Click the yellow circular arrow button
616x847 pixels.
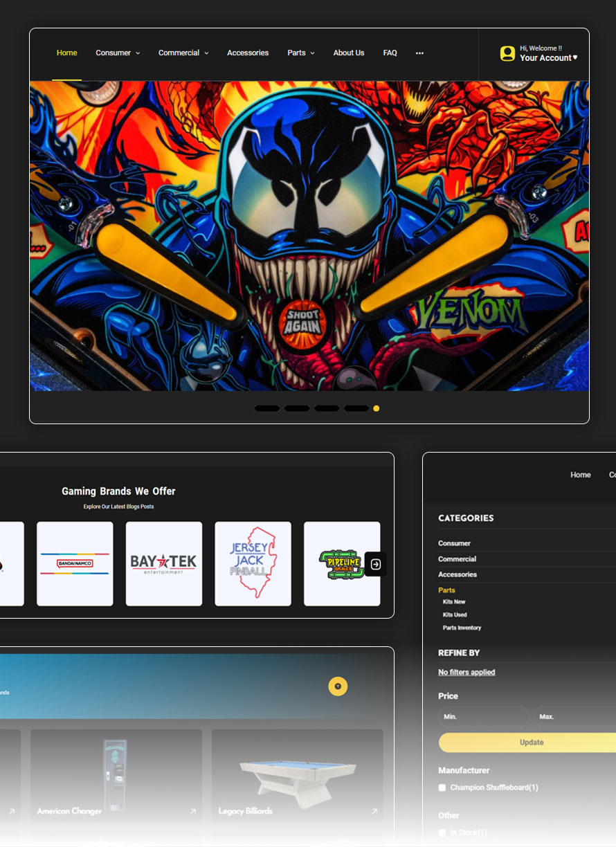point(338,686)
